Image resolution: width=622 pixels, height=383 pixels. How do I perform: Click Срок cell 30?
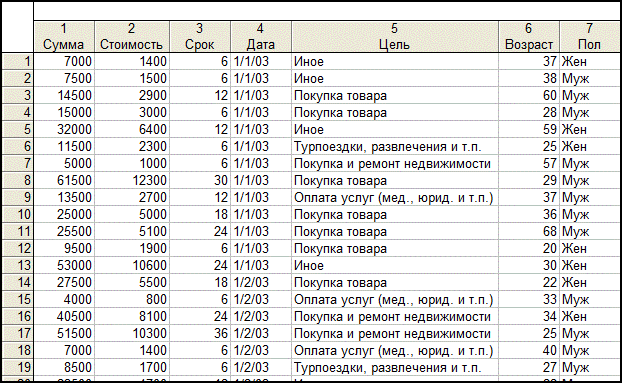pos(200,180)
